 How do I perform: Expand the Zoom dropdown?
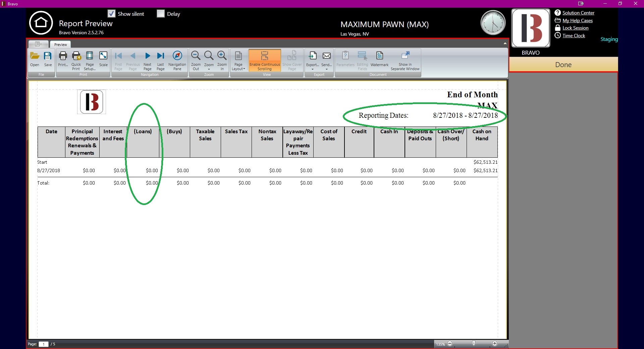[x=209, y=61]
